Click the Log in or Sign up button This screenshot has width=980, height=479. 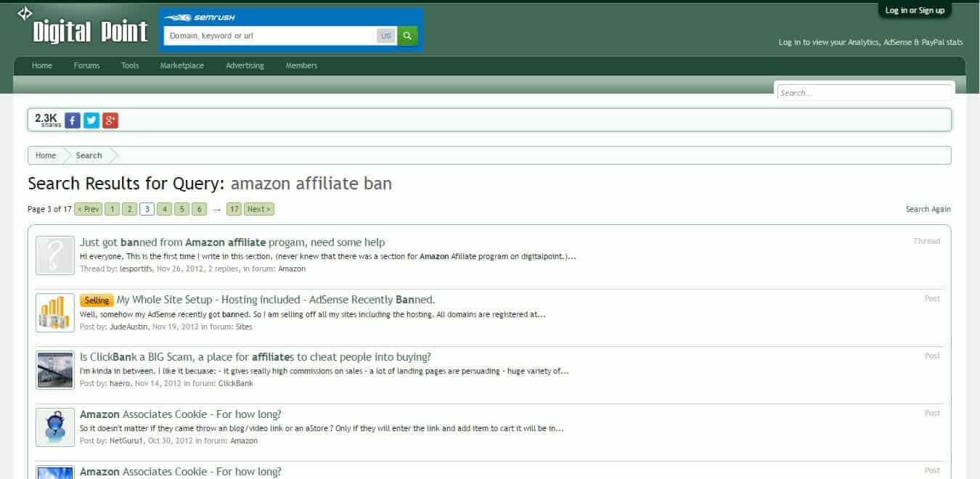click(915, 10)
